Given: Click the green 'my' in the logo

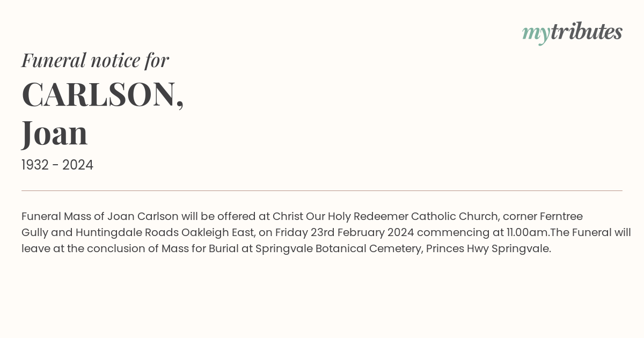Looking at the screenshot, I should click(536, 34).
